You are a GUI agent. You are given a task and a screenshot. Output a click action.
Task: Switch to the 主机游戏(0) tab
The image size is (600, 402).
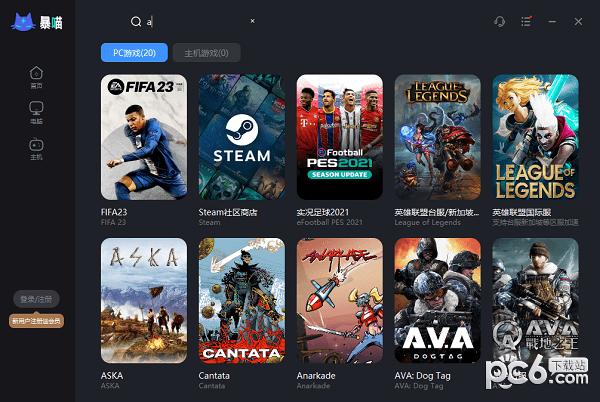click(207, 53)
